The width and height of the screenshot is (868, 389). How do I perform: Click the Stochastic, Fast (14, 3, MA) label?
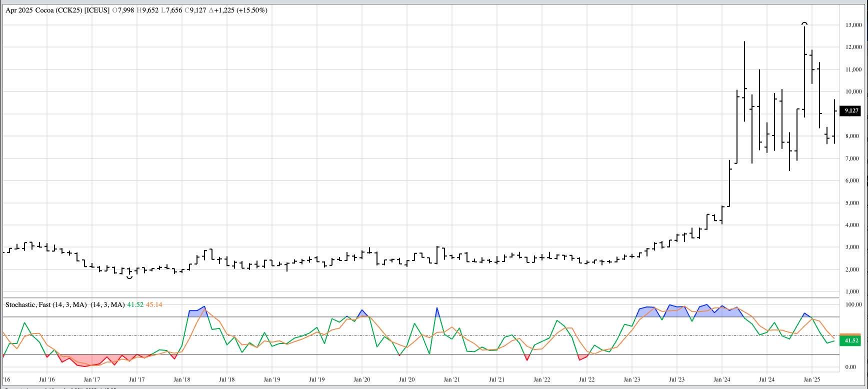(46, 304)
